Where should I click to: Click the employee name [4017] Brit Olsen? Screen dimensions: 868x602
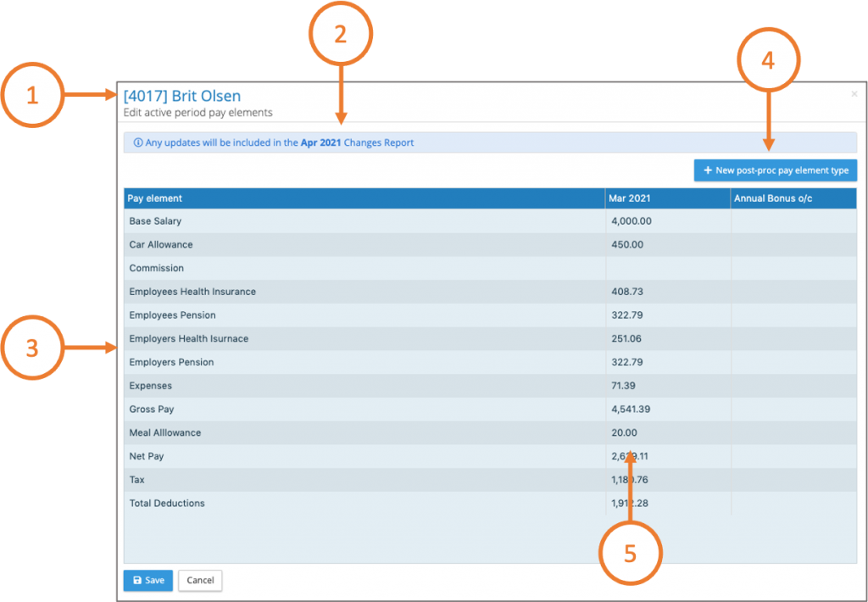point(181,96)
